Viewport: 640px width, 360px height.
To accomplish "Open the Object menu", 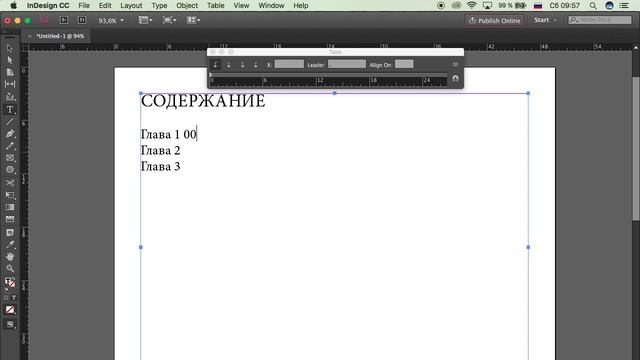I will 187,5.
